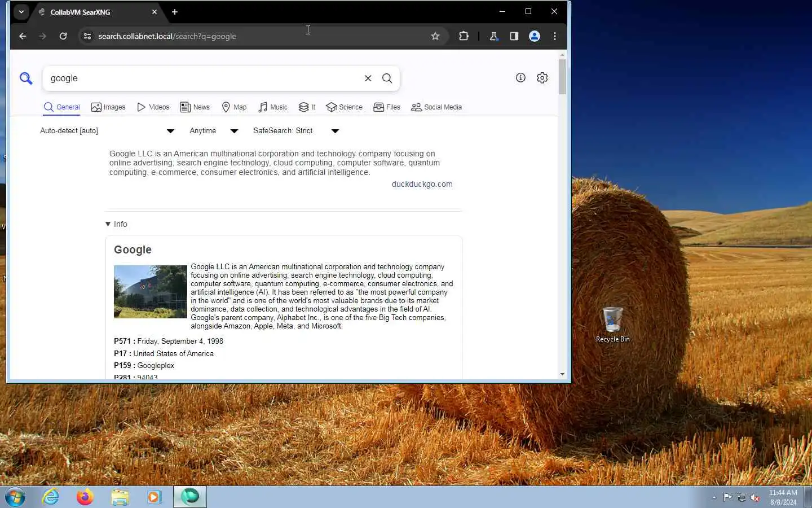Click the active browser taskbar button
The height and width of the screenshot is (508, 812).
click(x=190, y=497)
